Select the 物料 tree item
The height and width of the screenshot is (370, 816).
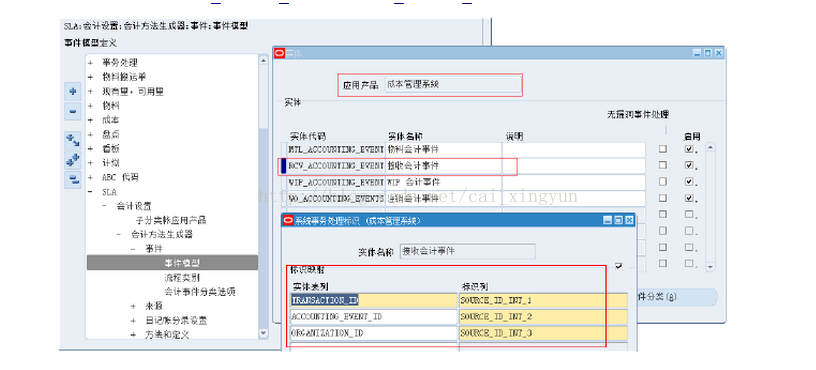[x=110, y=106]
